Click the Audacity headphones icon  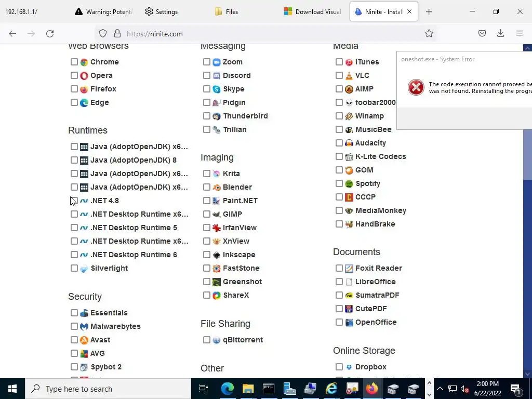tap(349, 143)
